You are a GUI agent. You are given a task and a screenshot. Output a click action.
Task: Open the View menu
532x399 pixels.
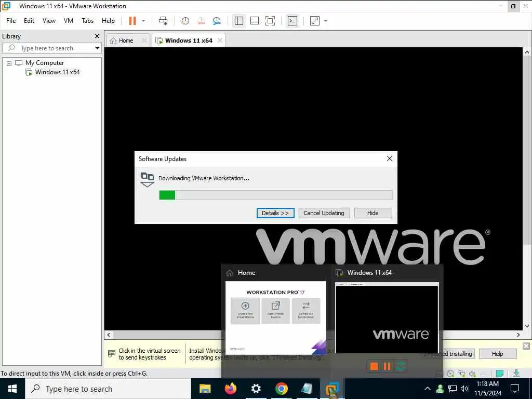(49, 21)
